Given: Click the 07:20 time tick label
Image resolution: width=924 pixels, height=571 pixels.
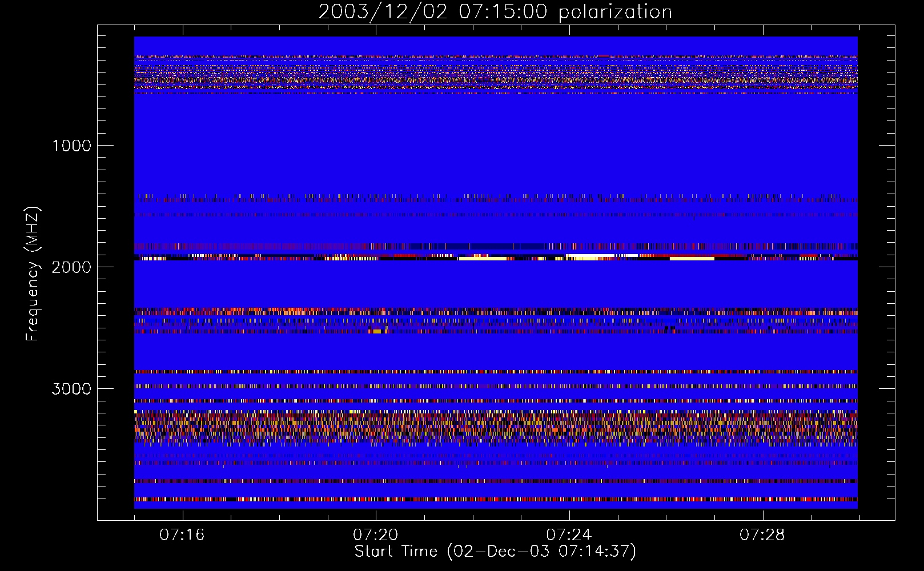Looking at the screenshot, I should tap(376, 535).
